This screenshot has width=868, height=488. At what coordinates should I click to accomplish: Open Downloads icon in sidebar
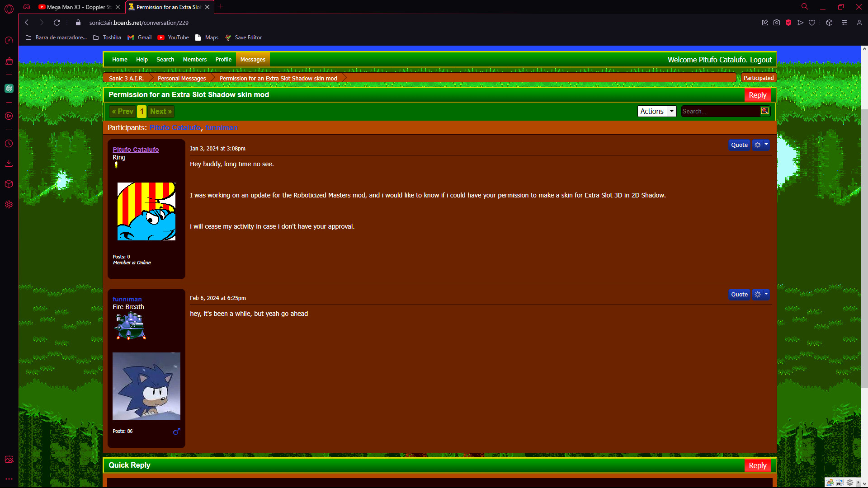pos(9,163)
